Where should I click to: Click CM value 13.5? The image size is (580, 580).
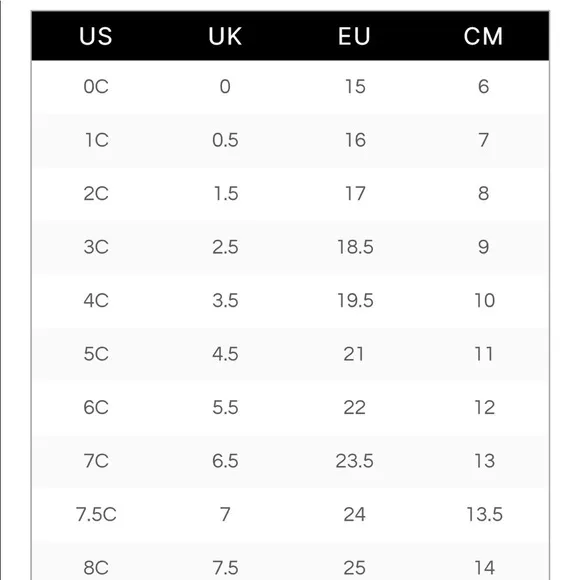click(x=485, y=514)
